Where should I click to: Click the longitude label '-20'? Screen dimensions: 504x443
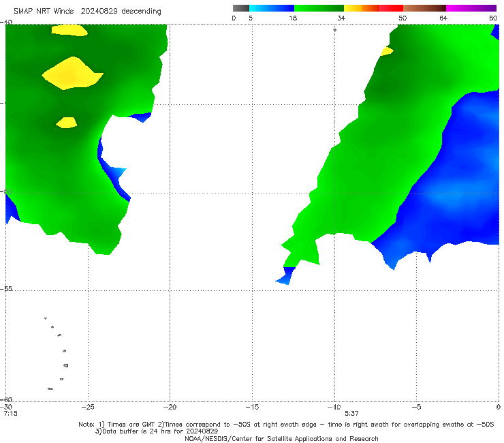[x=170, y=407]
